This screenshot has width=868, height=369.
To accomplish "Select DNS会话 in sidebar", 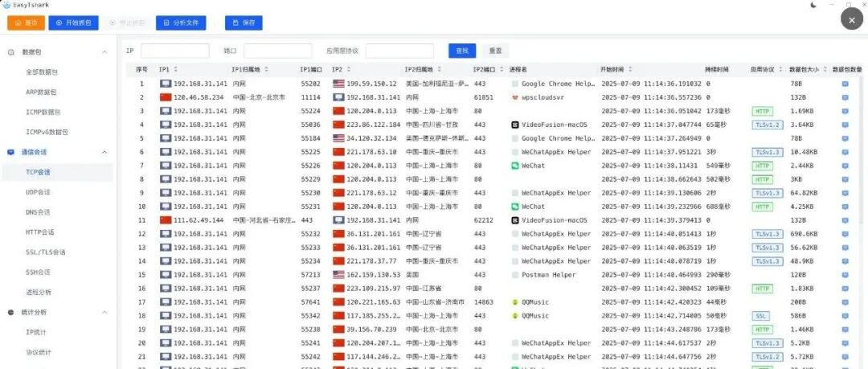I will (x=39, y=212).
